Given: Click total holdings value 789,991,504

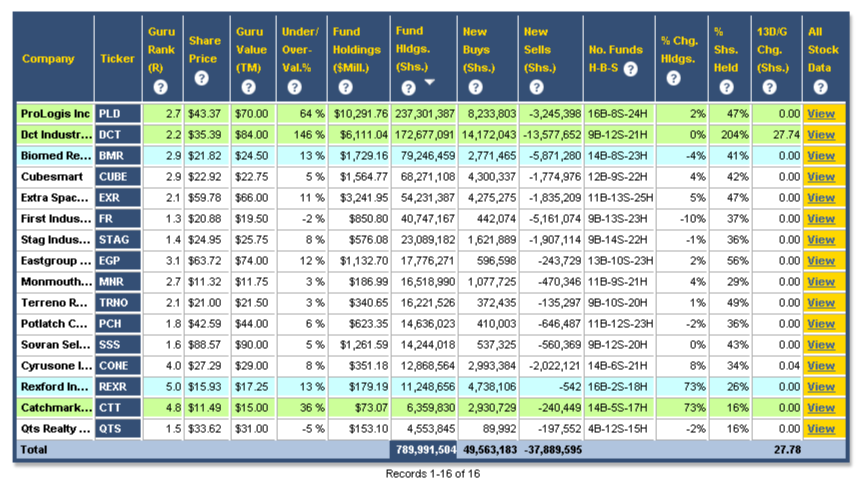Looking at the screenshot, I should [425, 449].
